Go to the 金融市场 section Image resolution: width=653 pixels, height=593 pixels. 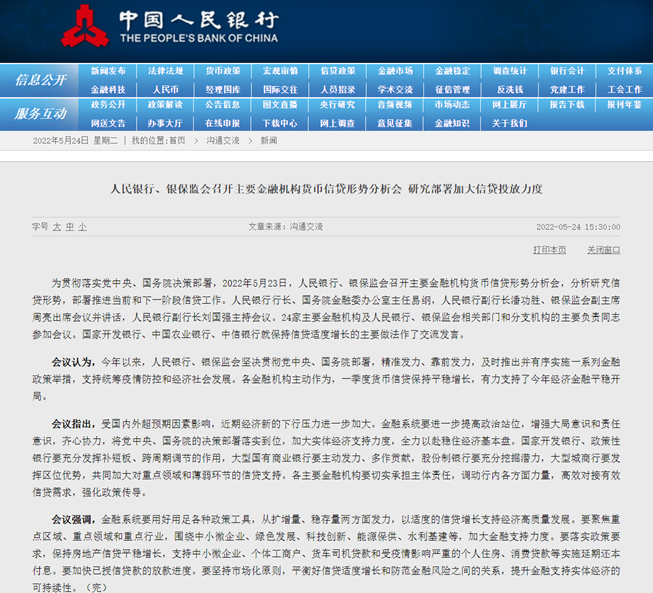click(x=395, y=72)
